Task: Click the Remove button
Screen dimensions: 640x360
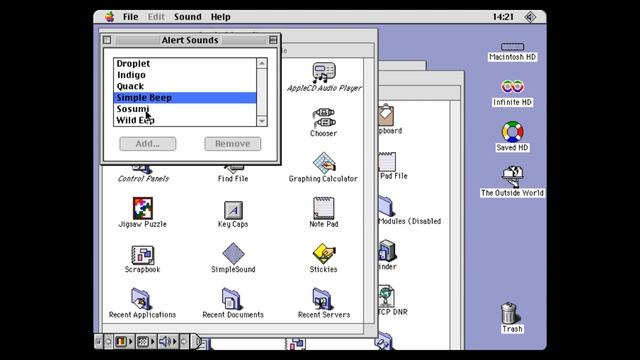Action: tap(233, 144)
